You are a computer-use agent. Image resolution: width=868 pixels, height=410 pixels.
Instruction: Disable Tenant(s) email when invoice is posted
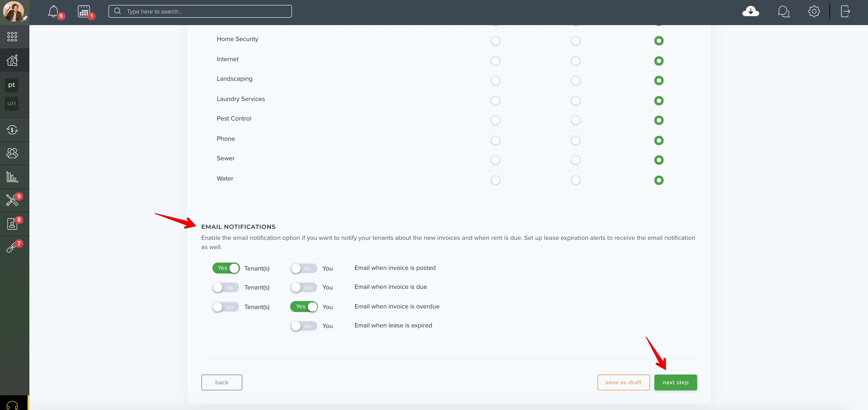point(226,268)
